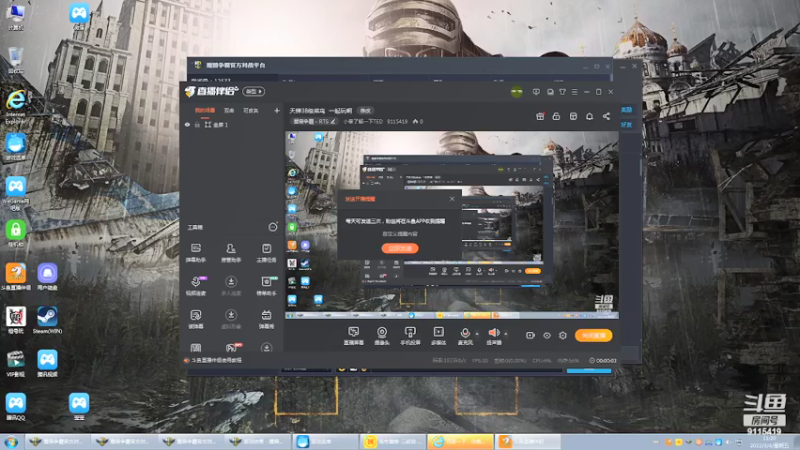Screen dimensions: 800x450
Task: Open the Windows Start button
Action: click(x=10, y=442)
